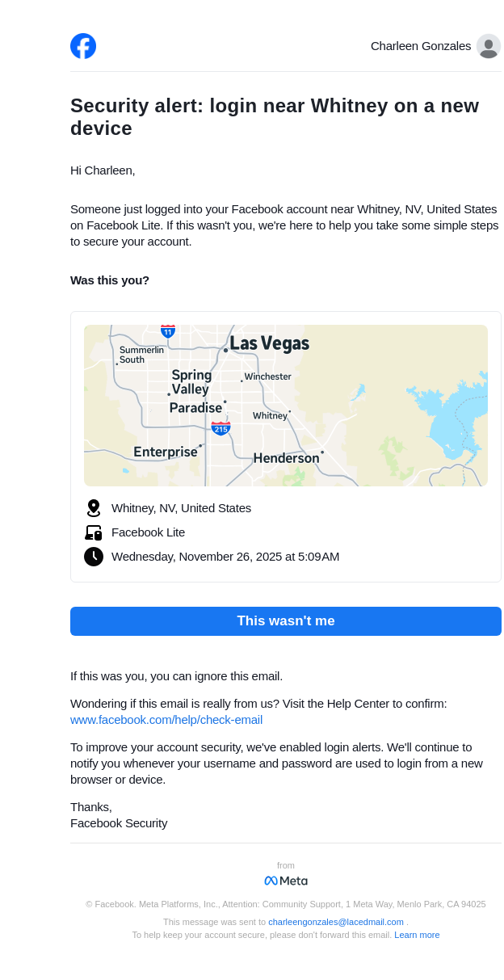Click the location pin icon
Viewport: 504px width, 980px height.
coord(94,508)
